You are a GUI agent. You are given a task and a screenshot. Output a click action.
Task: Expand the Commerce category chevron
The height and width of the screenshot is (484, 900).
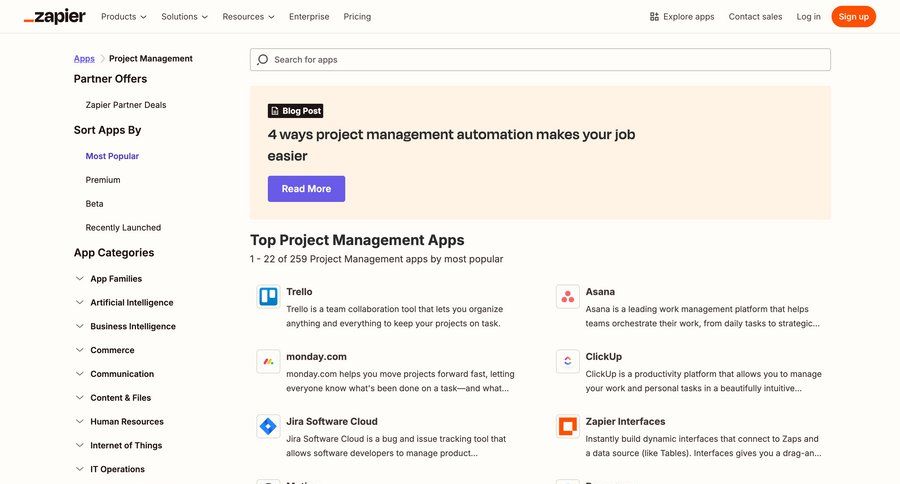tap(79, 350)
